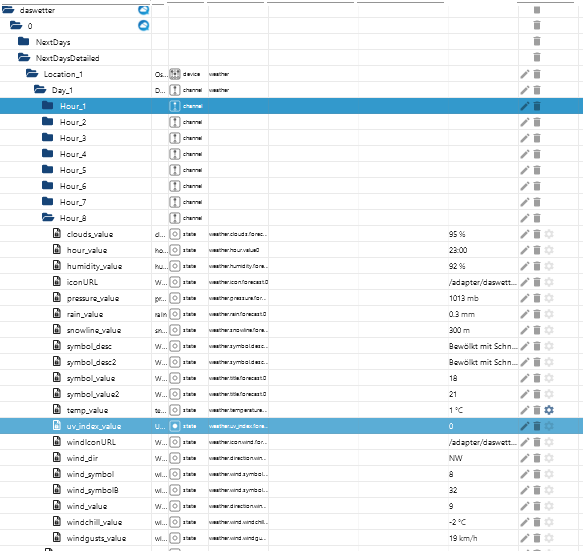This screenshot has width=583, height=551.
Task: Click state type icon of uv_index_value
Action: coord(175,426)
